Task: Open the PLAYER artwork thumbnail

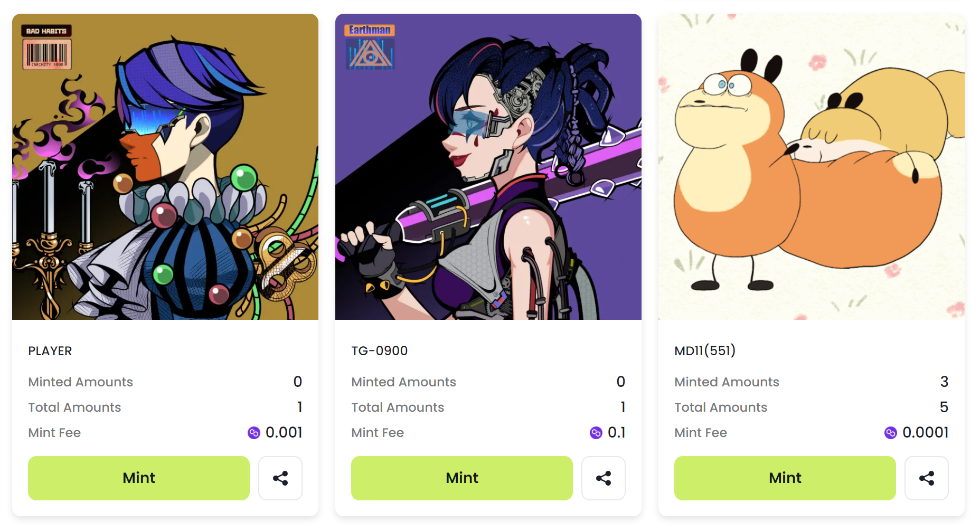Action: pos(165,167)
